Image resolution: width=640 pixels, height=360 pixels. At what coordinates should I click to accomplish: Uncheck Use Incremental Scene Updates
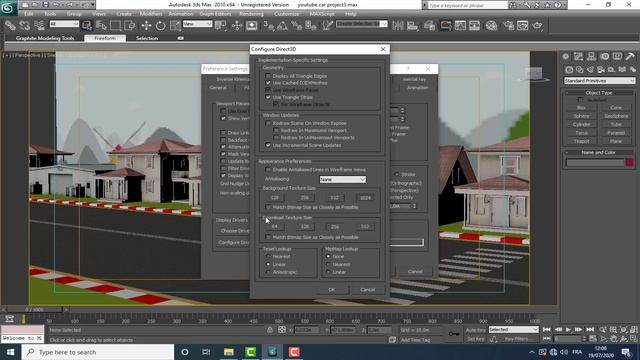tap(268, 145)
